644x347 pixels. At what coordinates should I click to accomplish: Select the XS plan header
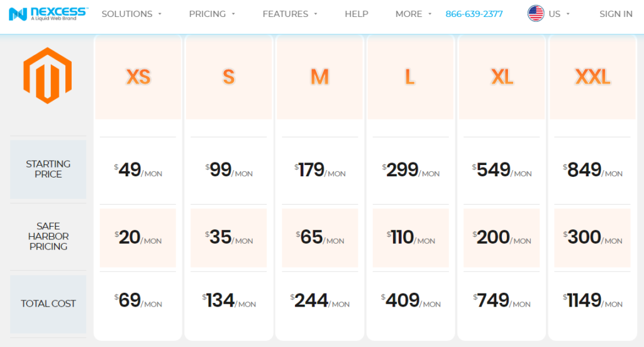(138, 77)
